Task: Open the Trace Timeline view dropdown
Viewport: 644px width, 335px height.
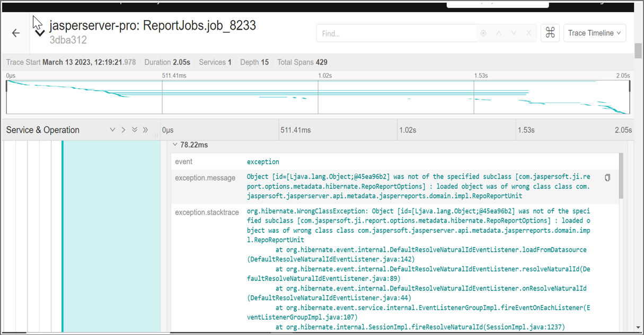Action: coord(595,33)
